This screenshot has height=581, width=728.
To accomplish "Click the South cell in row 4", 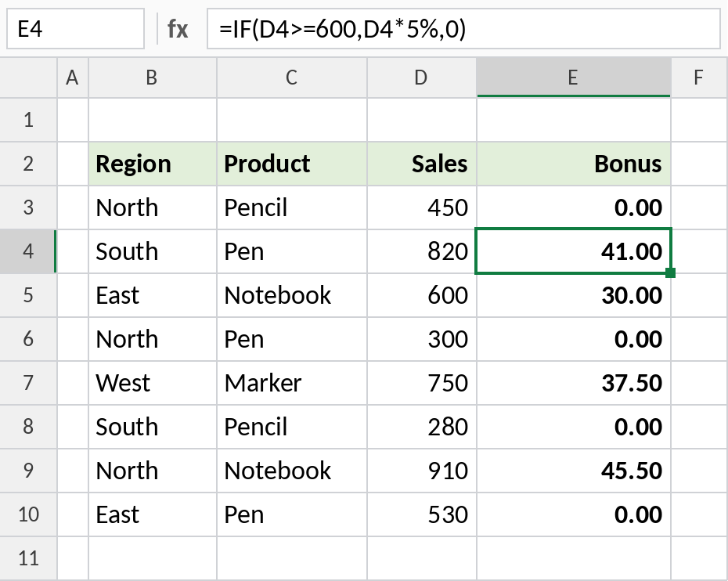I will (153, 251).
